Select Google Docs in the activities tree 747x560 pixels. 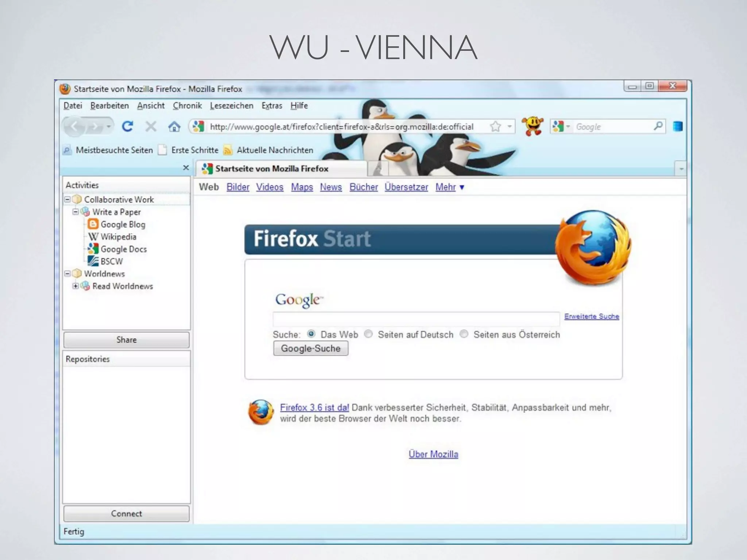(124, 249)
